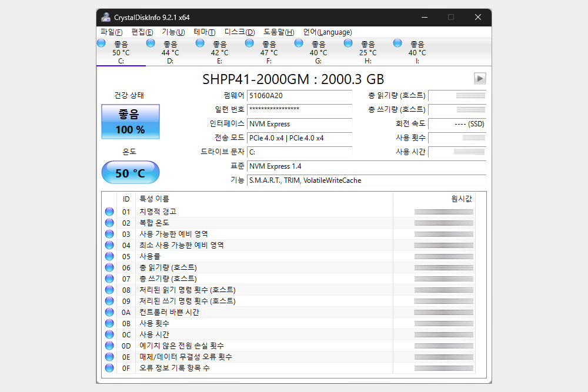Screen dimensions: 588x392
Task: Open the 기능(U) menu
Action: (173, 32)
